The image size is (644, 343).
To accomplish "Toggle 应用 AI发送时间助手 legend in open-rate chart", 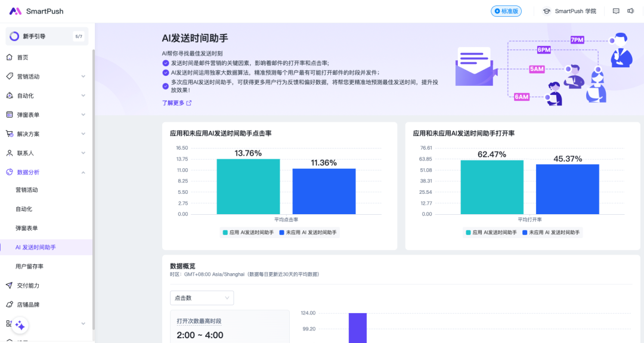I will (x=491, y=233).
